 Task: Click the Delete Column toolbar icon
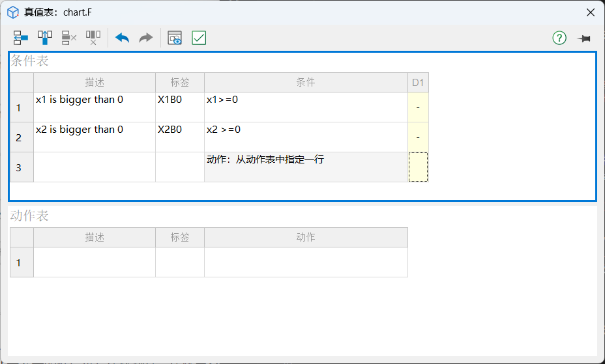tap(93, 38)
